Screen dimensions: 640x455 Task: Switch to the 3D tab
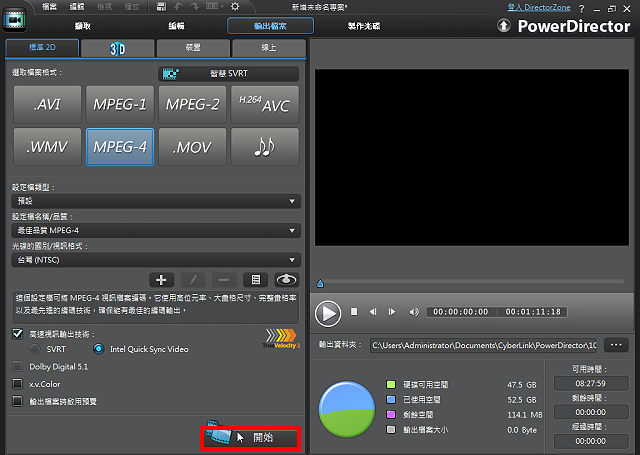[118, 49]
